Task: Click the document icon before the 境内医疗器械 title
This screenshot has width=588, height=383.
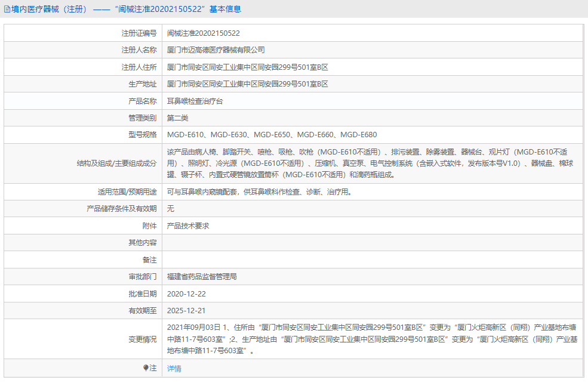Action: [7, 9]
